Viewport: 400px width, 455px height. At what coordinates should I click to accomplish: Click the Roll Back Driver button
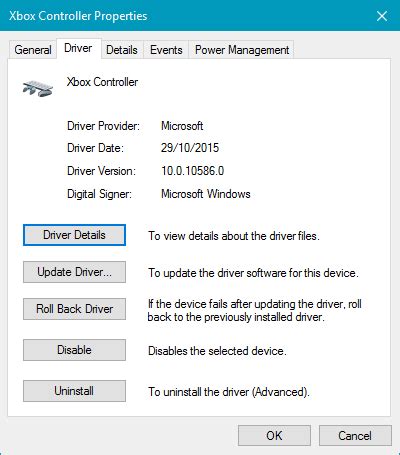[74, 309]
